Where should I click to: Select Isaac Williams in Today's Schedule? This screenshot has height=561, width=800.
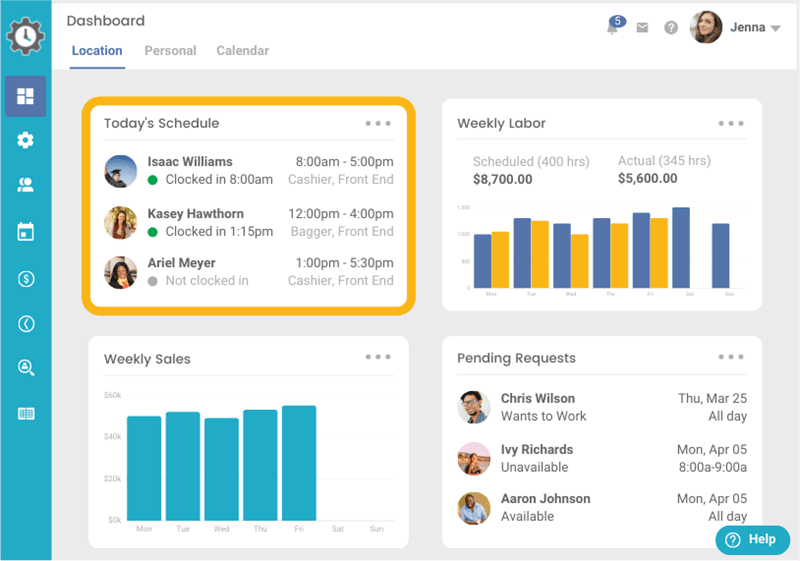pyautogui.click(x=190, y=162)
